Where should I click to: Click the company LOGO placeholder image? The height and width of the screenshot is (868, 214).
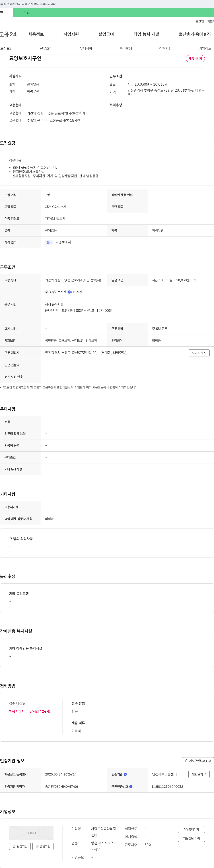tap(31, 833)
